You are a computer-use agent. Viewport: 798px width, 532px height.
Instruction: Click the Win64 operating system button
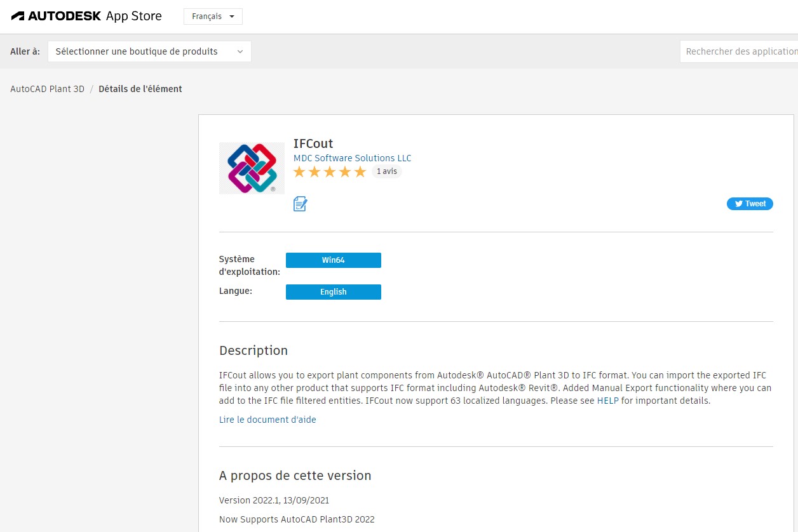(x=333, y=260)
